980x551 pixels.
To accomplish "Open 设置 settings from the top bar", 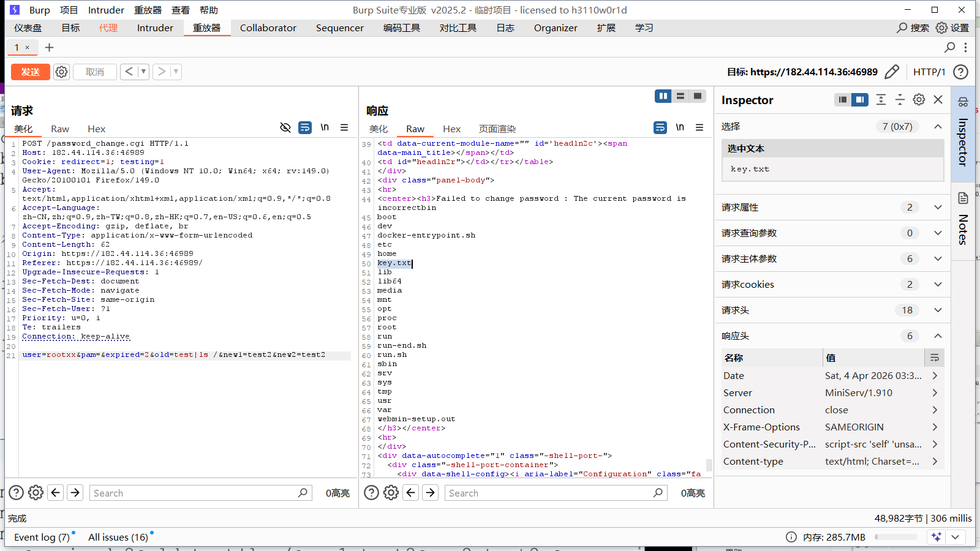I will [x=952, y=28].
